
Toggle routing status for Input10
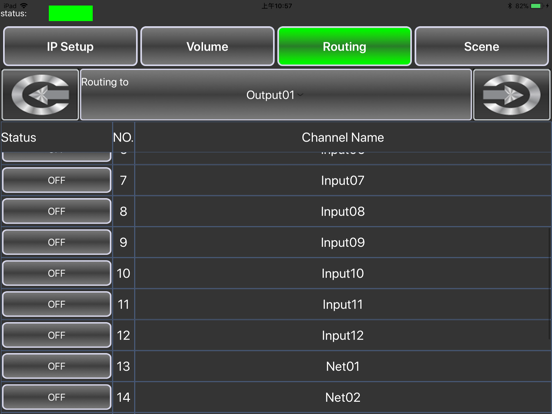point(56,273)
